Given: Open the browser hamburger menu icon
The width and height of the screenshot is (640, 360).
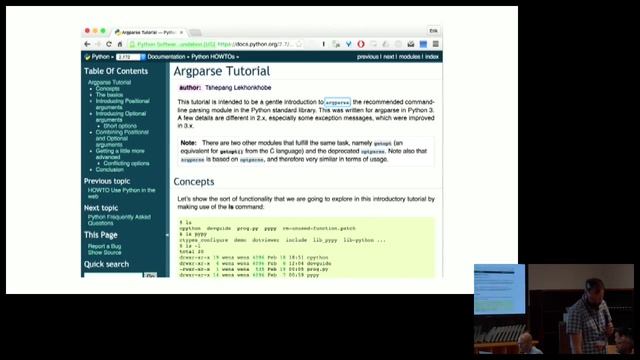Looking at the screenshot, I should point(436,44).
